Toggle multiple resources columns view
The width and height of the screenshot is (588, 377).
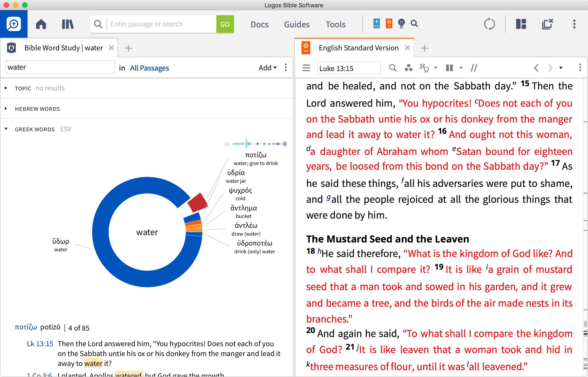pyautogui.click(x=449, y=68)
